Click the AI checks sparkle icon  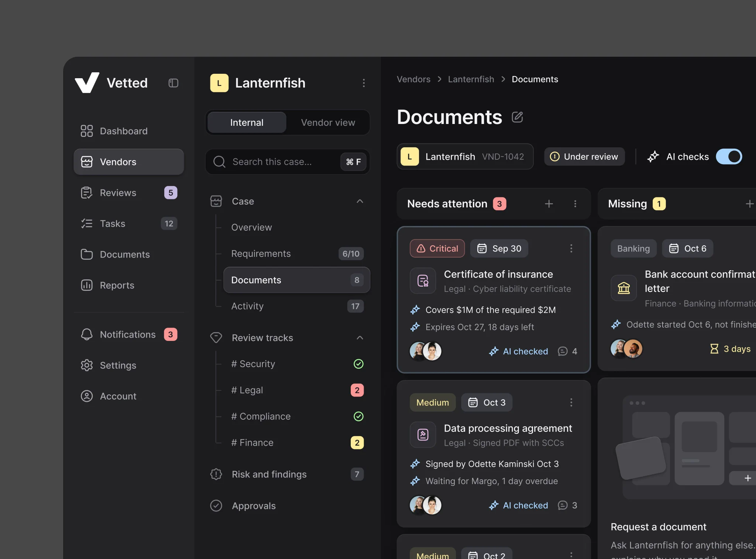(653, 156)
